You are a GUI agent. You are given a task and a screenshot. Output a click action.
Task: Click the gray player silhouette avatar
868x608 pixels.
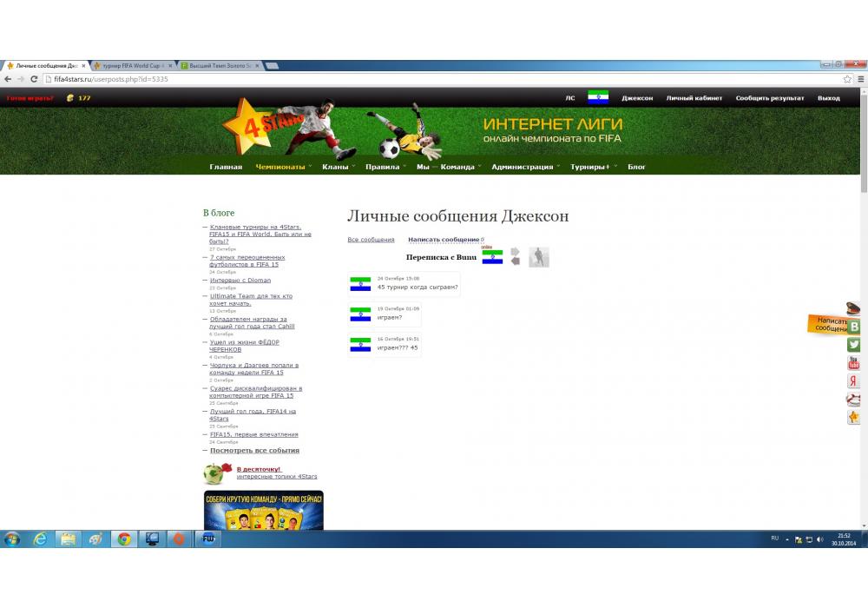click(539, 257)
